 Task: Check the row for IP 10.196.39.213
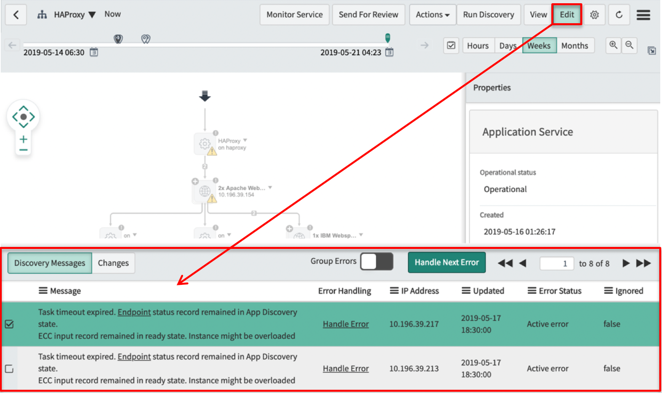pos(9,369)
